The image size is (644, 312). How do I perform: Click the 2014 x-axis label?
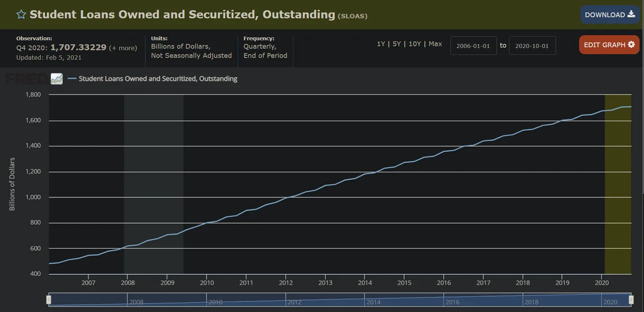(365, 283)
